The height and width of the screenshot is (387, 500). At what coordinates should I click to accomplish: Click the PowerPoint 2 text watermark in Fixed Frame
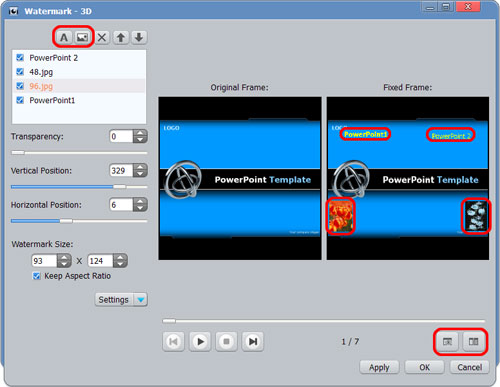[451, 136]
